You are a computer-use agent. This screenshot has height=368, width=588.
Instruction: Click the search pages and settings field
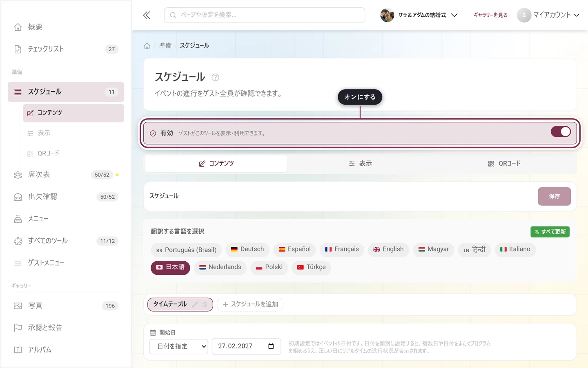pos(265,15)
